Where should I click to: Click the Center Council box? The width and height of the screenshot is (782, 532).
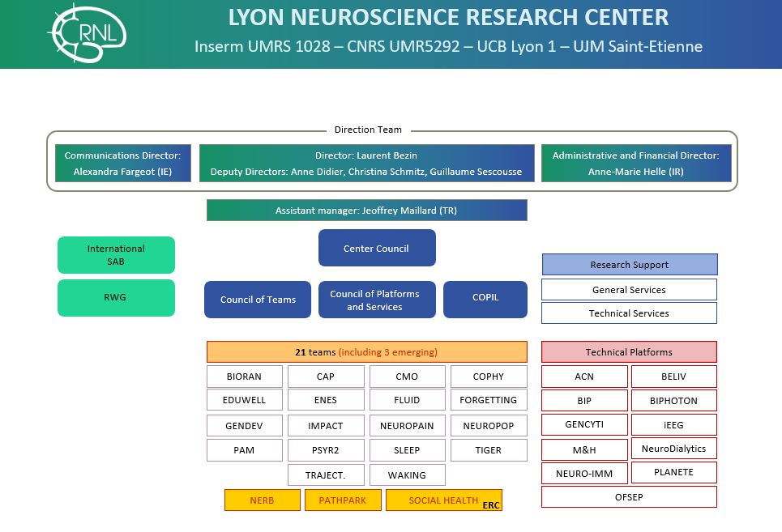(377, 248)
